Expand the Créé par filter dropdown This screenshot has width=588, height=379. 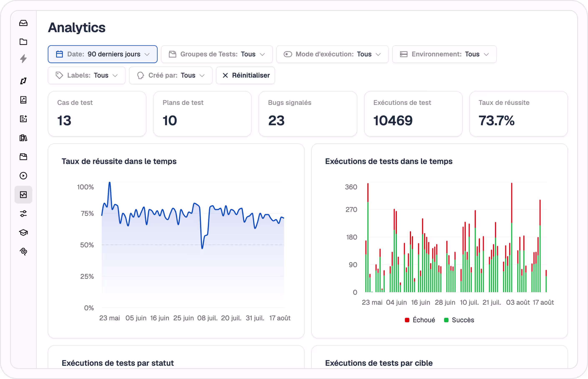(171, 75)
